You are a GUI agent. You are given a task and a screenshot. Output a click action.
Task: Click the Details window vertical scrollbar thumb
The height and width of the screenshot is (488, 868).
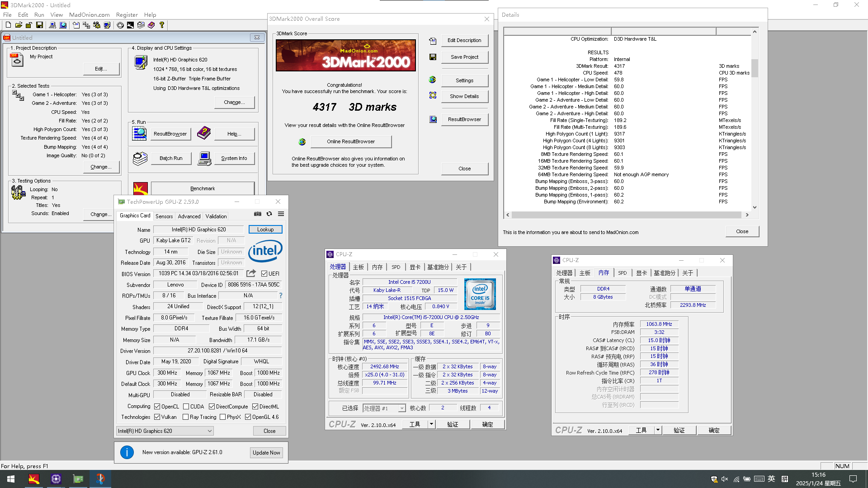755,68
